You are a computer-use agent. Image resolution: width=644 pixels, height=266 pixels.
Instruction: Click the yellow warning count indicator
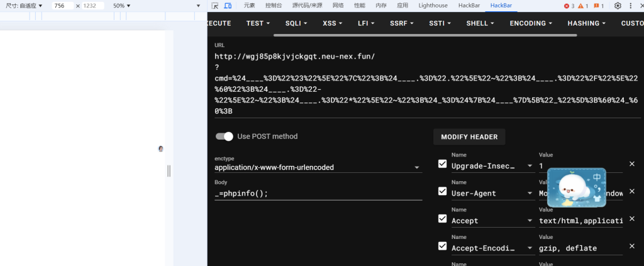[583, 6]
